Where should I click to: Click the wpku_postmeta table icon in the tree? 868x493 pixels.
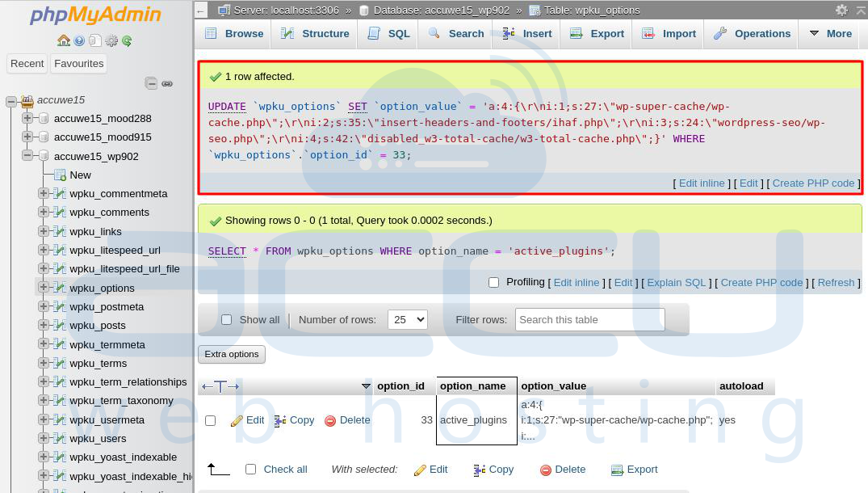[x=59, y=306]
